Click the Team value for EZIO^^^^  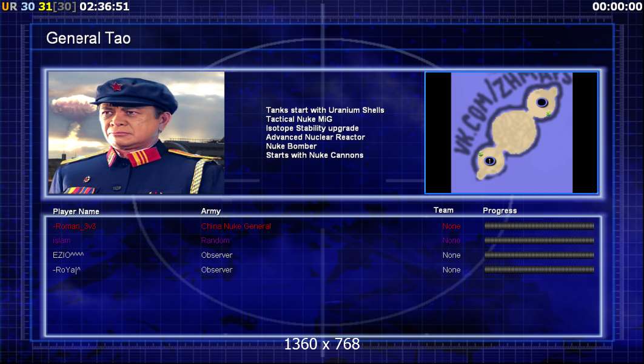pyautogui.click(x=451, y=255)
